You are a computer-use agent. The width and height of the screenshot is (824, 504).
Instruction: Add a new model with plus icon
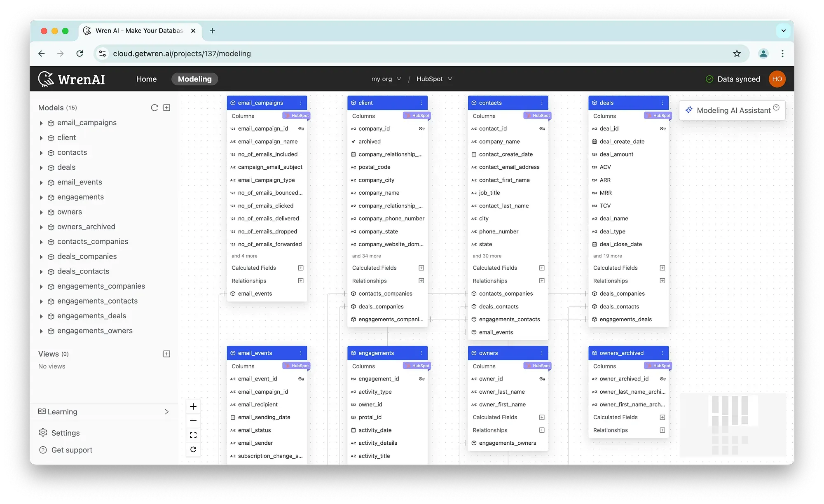167,107
